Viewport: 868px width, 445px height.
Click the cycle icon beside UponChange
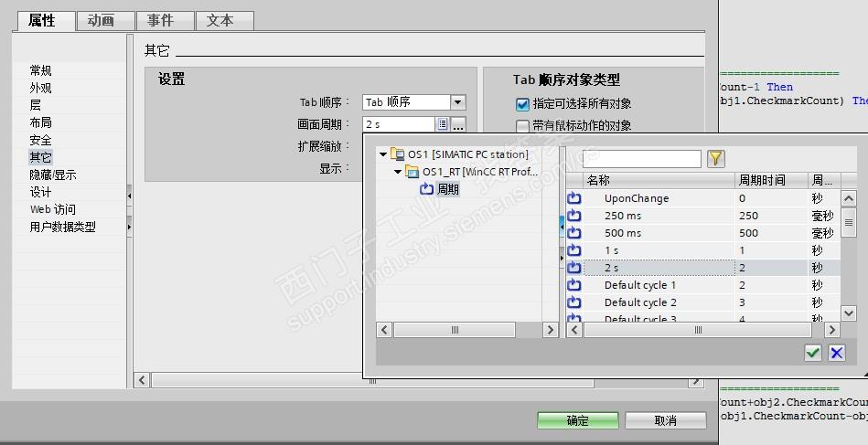[x=574, y=198]
